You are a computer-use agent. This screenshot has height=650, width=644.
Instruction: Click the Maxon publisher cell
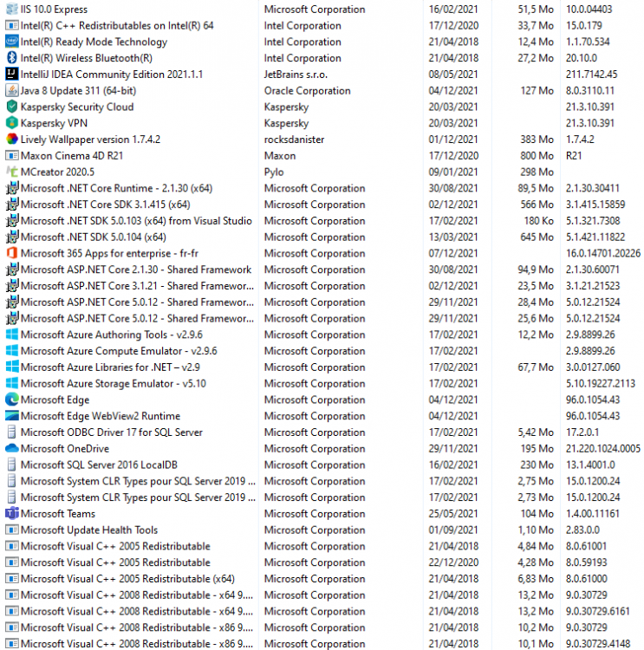[x=280, y=155]
